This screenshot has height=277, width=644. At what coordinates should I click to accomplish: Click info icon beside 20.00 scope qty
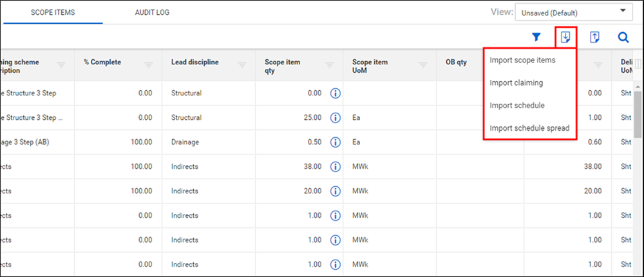[335, 191]
